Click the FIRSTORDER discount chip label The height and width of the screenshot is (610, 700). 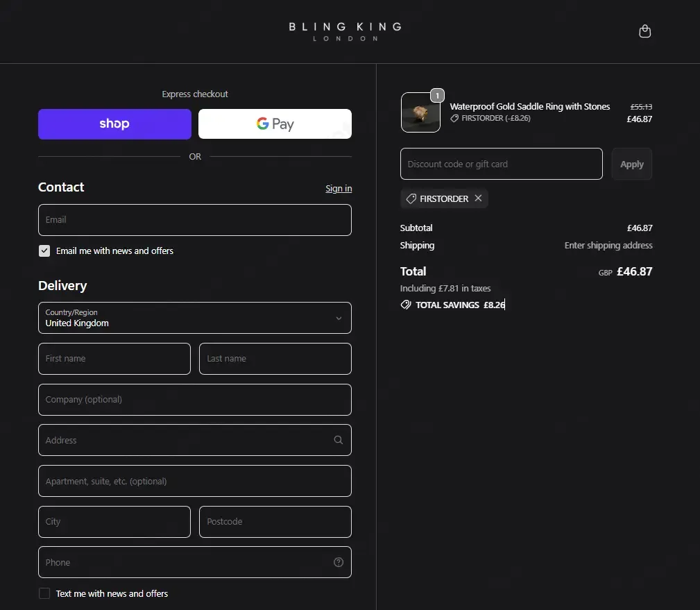[x=444, y=198]
